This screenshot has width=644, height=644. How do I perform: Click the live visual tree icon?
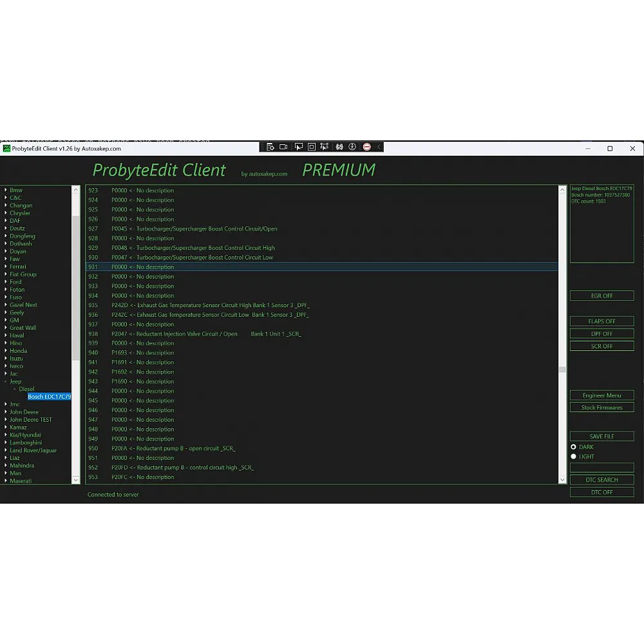tap(270, 147)
